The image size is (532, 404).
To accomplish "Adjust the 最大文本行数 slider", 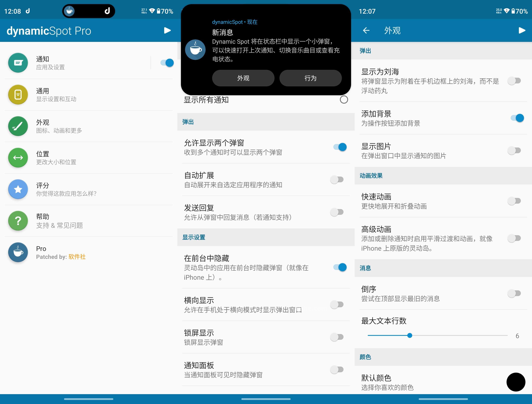I will pos(410,335).
